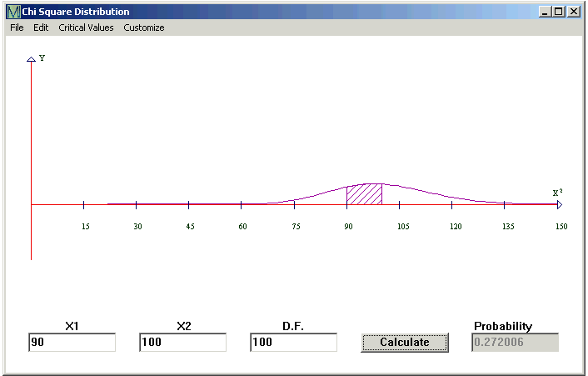Click the 30 axis label
The image size is (588, 376).
(137, 226)
